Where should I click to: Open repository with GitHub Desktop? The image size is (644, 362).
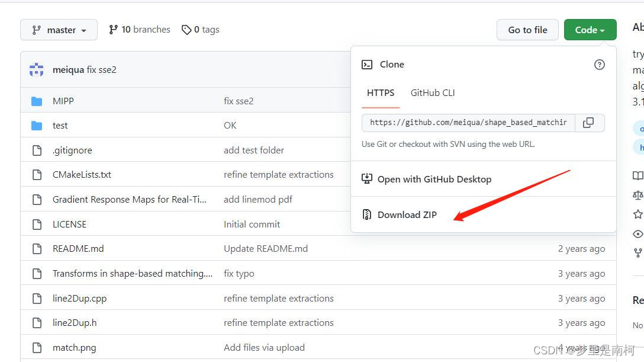tap(434, 179)
